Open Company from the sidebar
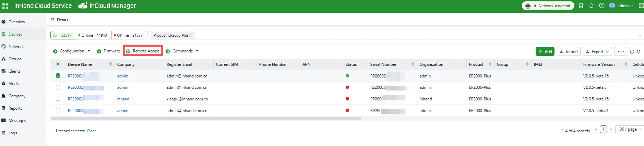 (x=17, y=96)
